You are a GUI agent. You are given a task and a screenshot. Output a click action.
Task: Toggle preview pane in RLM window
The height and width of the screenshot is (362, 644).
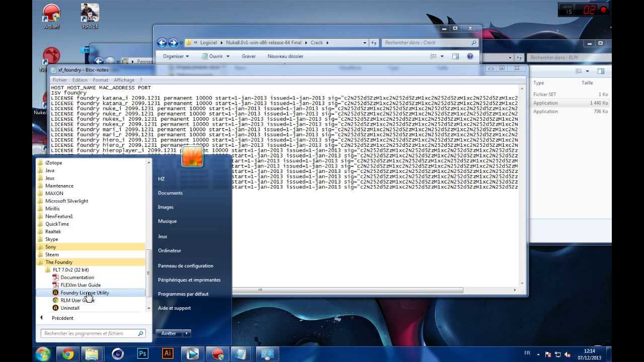tap(601, 71)
